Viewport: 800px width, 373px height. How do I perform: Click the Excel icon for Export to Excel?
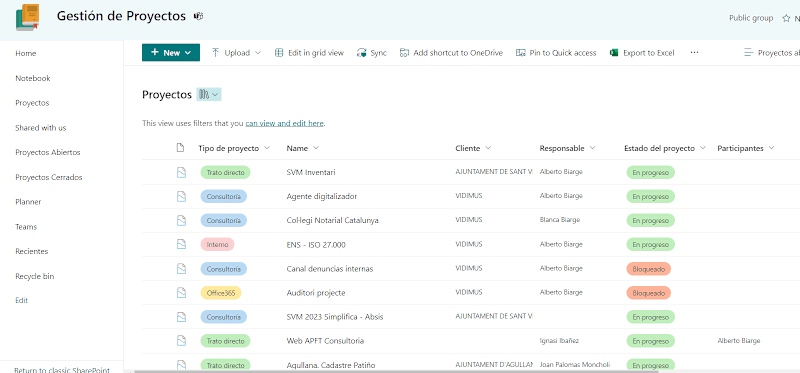point(614,53)
